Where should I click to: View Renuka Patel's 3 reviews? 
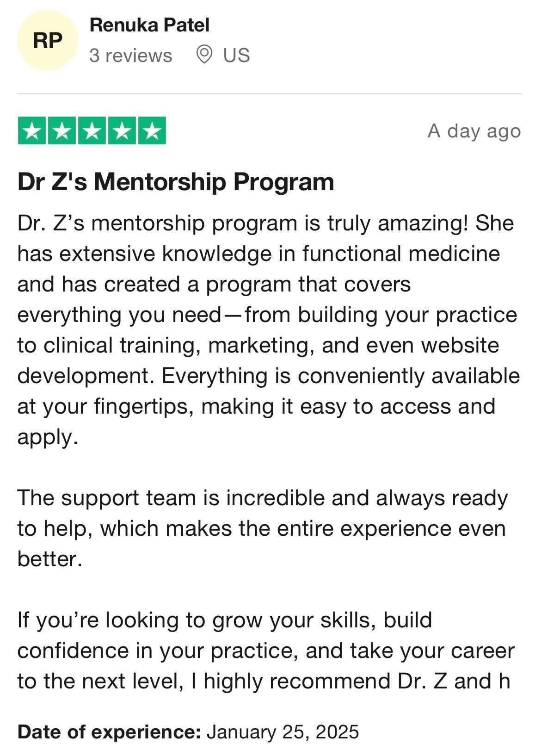click(130, 56)
